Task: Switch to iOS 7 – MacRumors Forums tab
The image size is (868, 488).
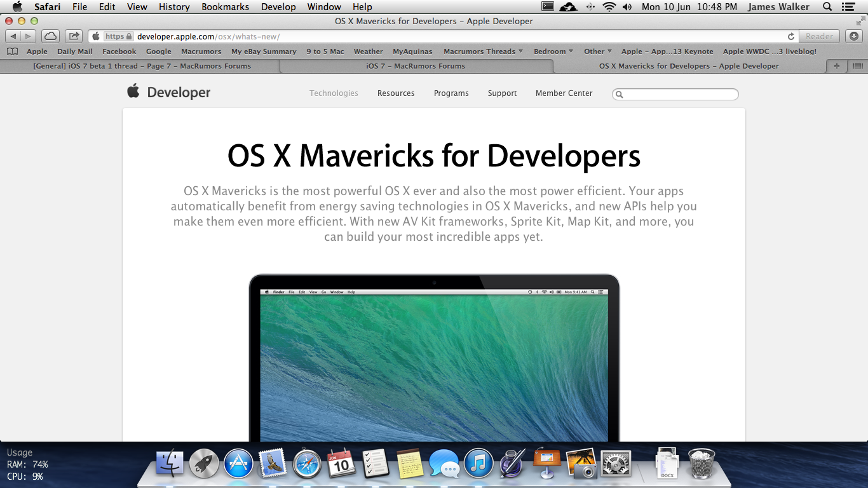Action: click(416, 66)
